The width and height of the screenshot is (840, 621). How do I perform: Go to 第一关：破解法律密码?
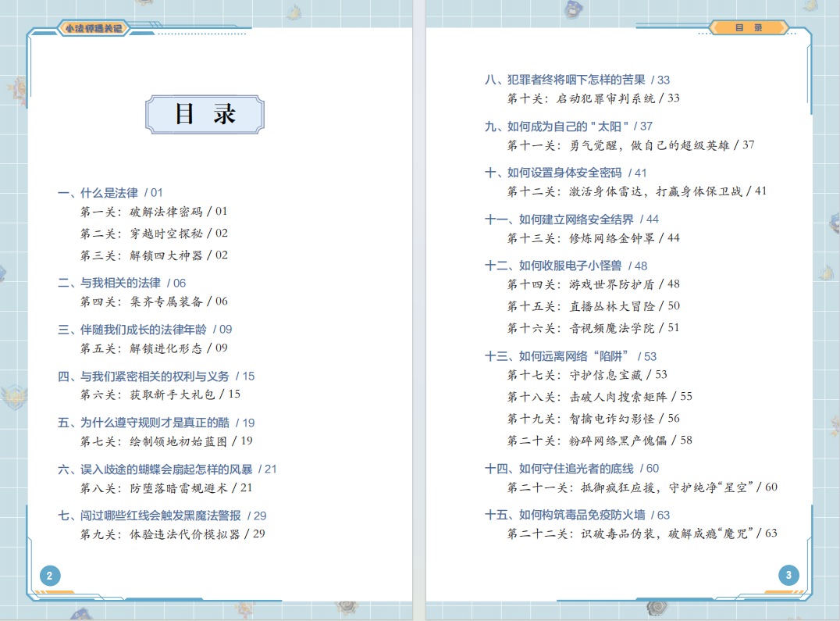[154, 212]
